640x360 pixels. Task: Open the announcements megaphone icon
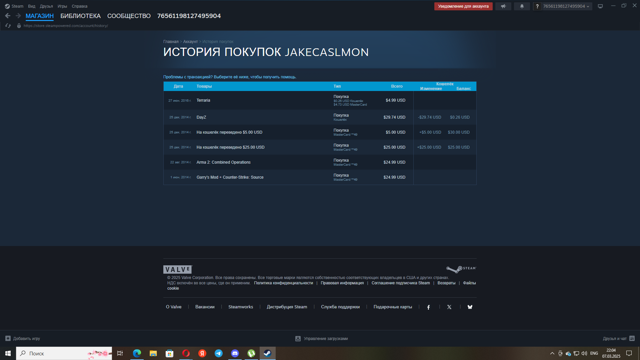[x=503, y=6]
